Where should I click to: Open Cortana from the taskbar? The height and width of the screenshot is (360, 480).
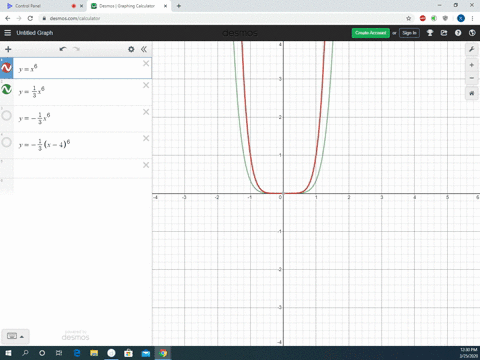[x=42, y=353]
